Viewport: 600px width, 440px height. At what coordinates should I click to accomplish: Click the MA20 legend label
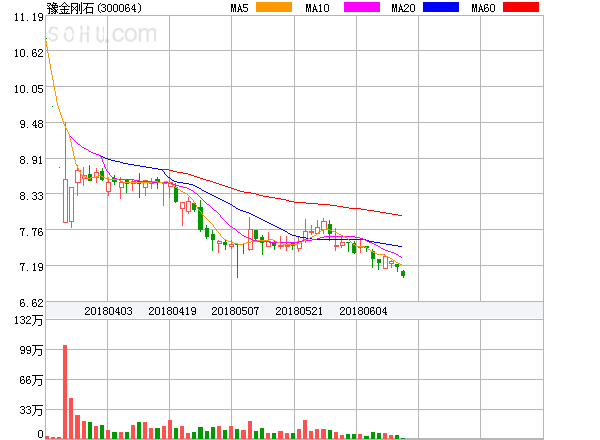tap(403, 8)
